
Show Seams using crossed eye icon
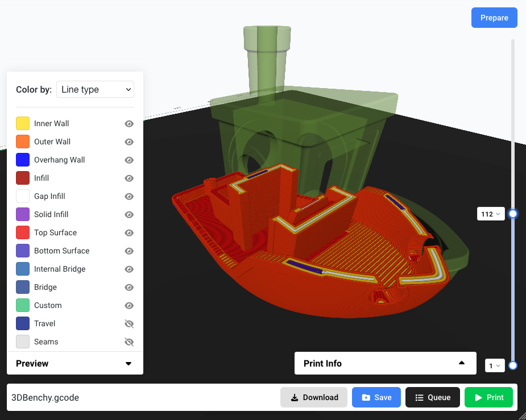[129, 342]
